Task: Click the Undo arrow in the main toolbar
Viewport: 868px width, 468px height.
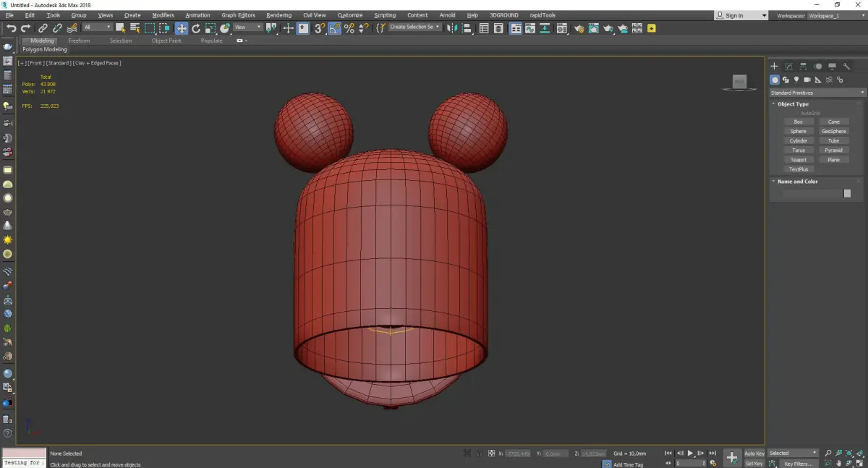Action: 11,28
